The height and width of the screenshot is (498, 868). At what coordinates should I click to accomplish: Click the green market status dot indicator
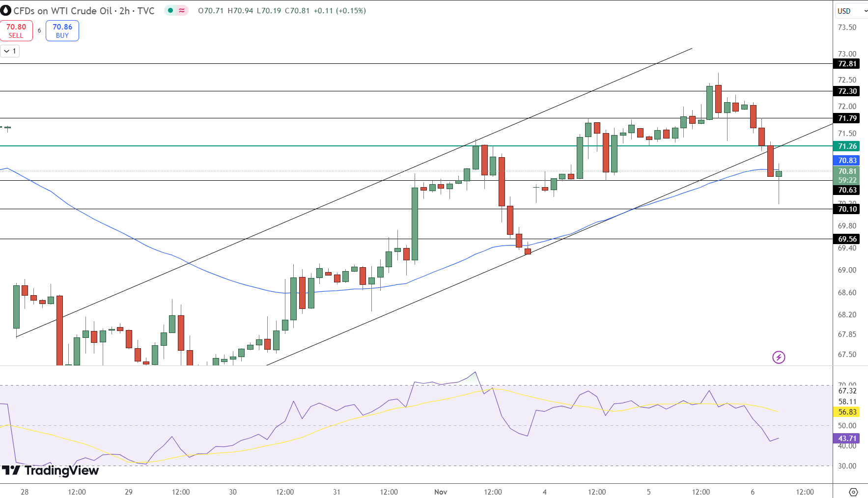[170, 10]
